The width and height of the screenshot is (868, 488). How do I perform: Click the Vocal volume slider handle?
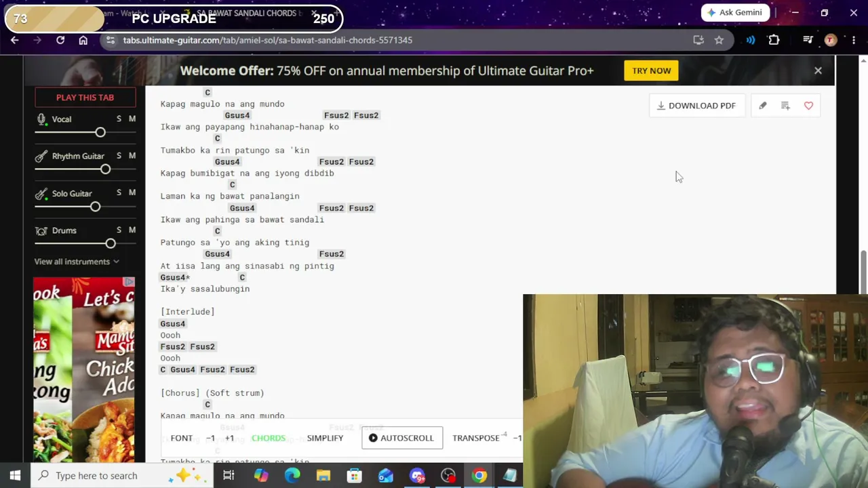tap(100, 132)
